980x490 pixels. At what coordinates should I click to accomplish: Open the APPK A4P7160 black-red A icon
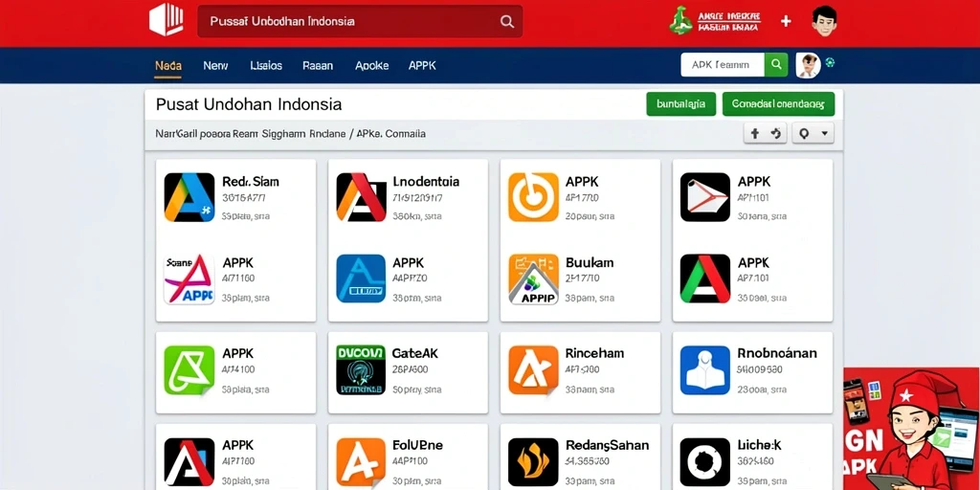pos(189,462)
